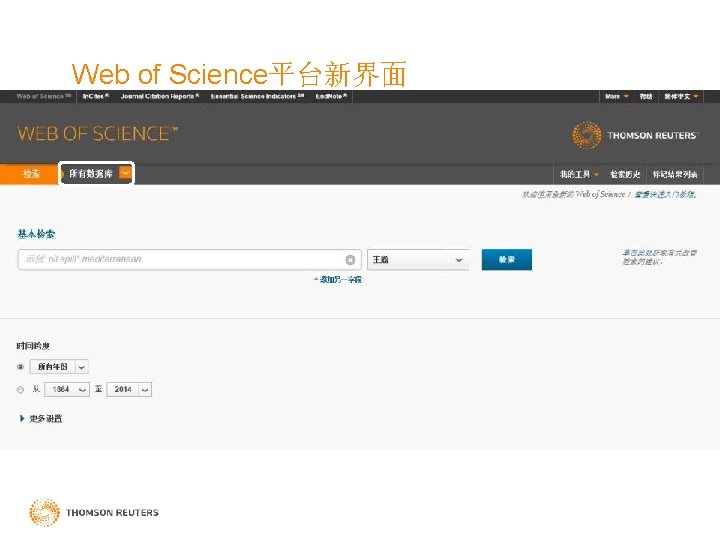Image resolution: width=720 pixels, height=540 pixels.
Task: Open 标记结果列表 in the navigation bar
Action: click(x=675, y=174)
